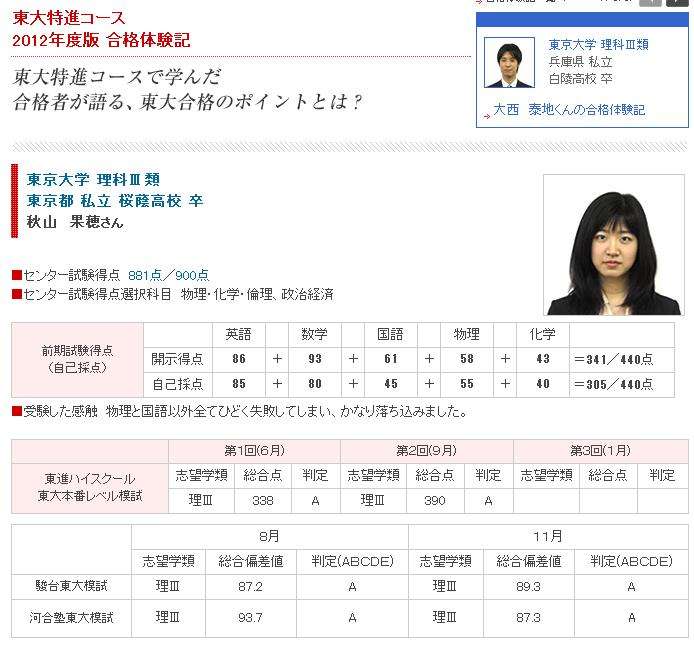This screenshot has height=646, width=694.
Task: Click the 自己採点 row label
Action: pyautogui.click(x=177, y=384)
